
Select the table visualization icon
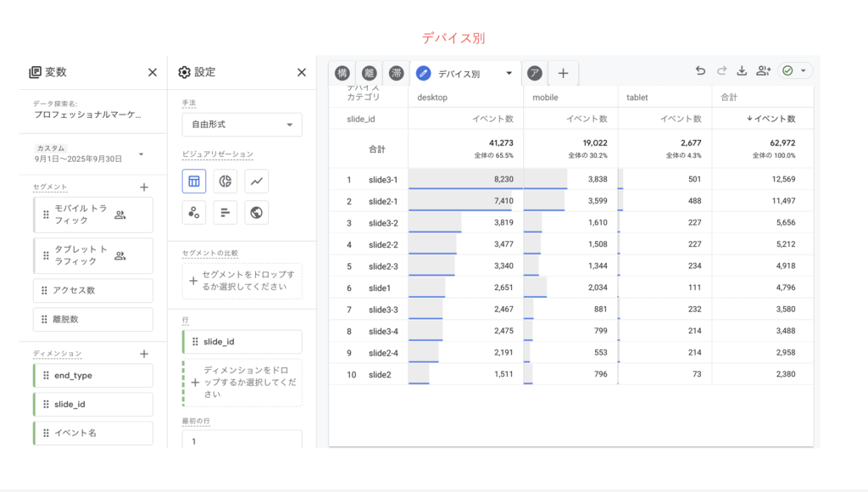193,181
